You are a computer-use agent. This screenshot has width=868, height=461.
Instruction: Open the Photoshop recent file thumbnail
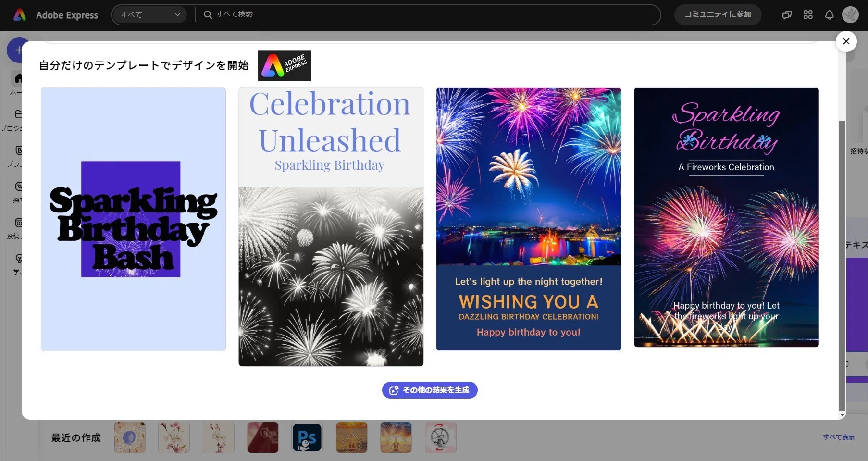tap(307, 437)
